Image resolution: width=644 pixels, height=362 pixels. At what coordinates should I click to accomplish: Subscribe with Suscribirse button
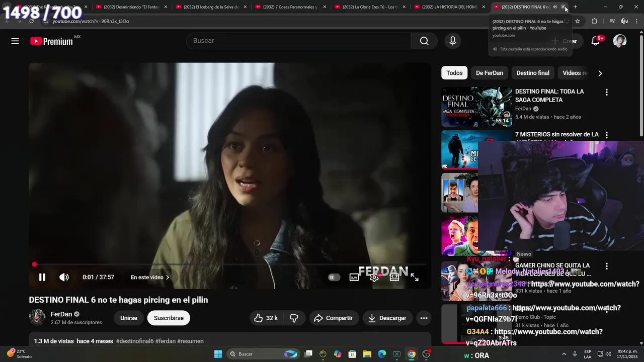point(169,318)
